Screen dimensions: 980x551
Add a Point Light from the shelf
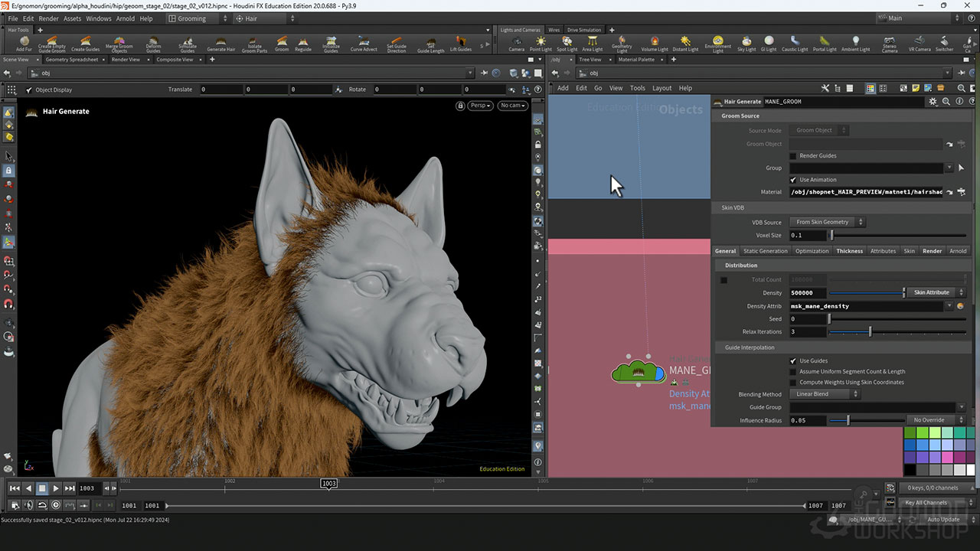pos(541,44)
